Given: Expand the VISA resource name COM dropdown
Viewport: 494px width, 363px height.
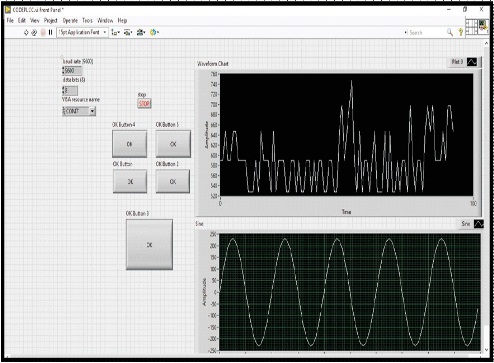Looking at the screenshot, I should (92, 111).
